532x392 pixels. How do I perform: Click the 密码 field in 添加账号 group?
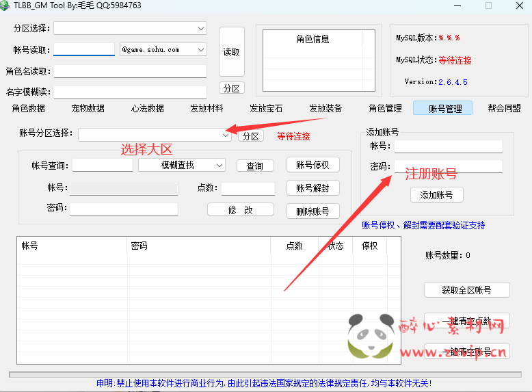tap(448, 166)
